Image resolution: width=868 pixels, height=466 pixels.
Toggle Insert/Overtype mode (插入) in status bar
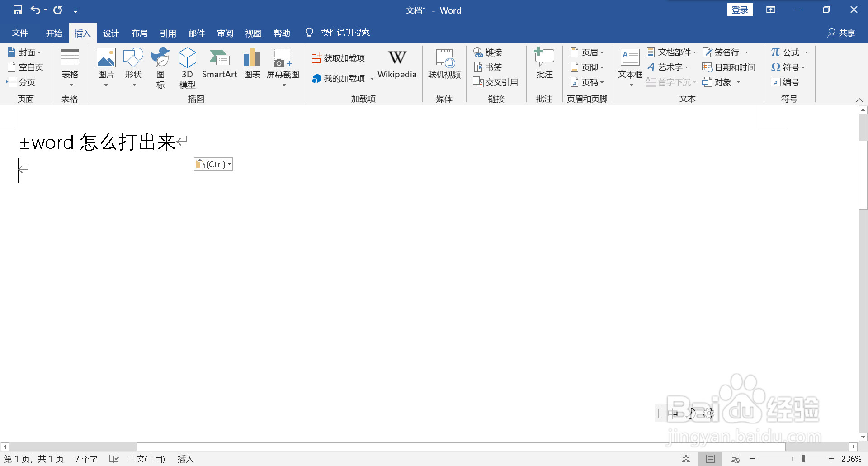pyautogui.click(x=185, y=459)
